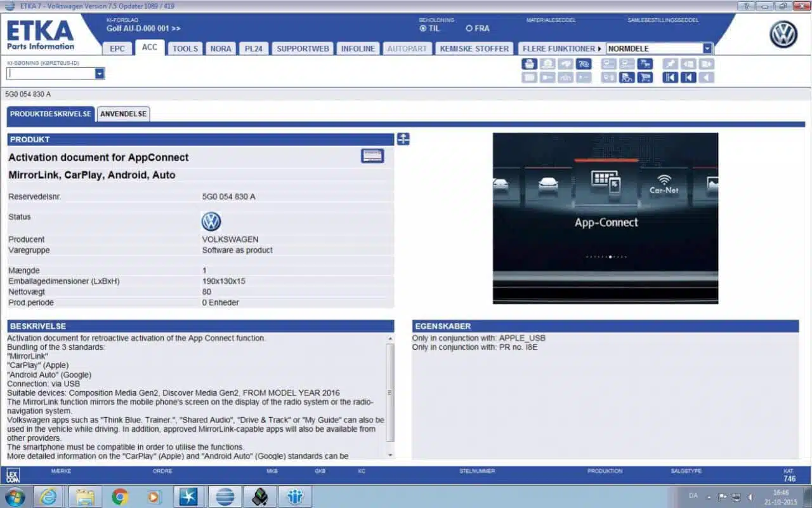Screen dimensions: 812x508
Task: Click the App-Connect product image
Action: point(605,218)
